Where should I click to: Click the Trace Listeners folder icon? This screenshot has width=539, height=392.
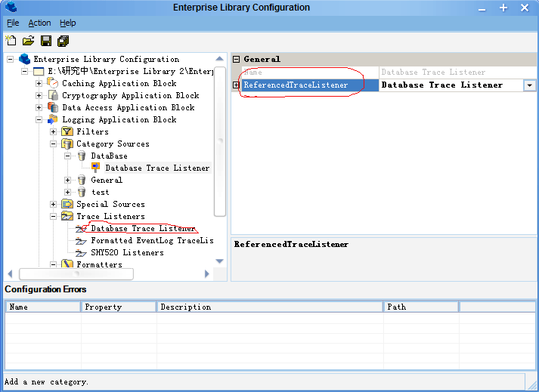tap(67, 216)
